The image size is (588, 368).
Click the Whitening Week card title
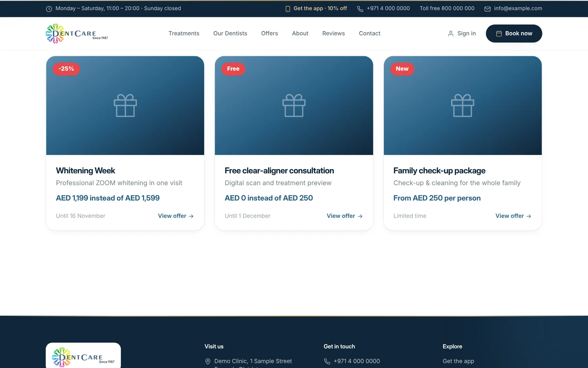pos(86,171)
